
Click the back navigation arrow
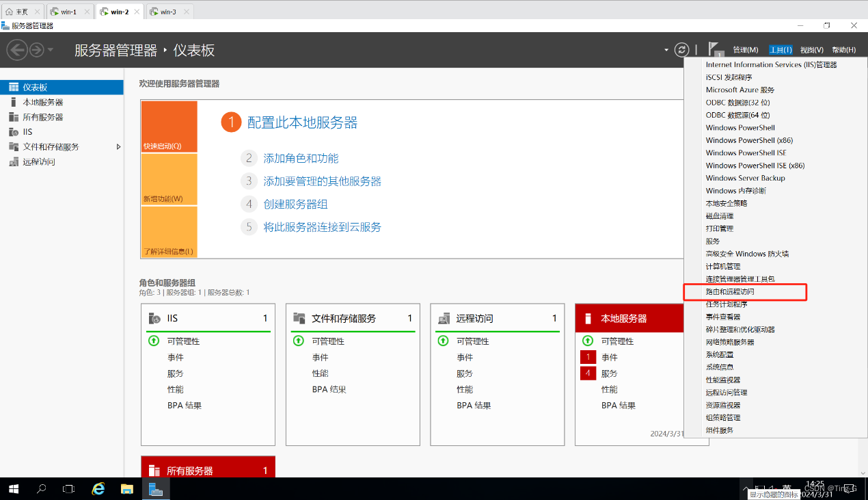(16, 49)
